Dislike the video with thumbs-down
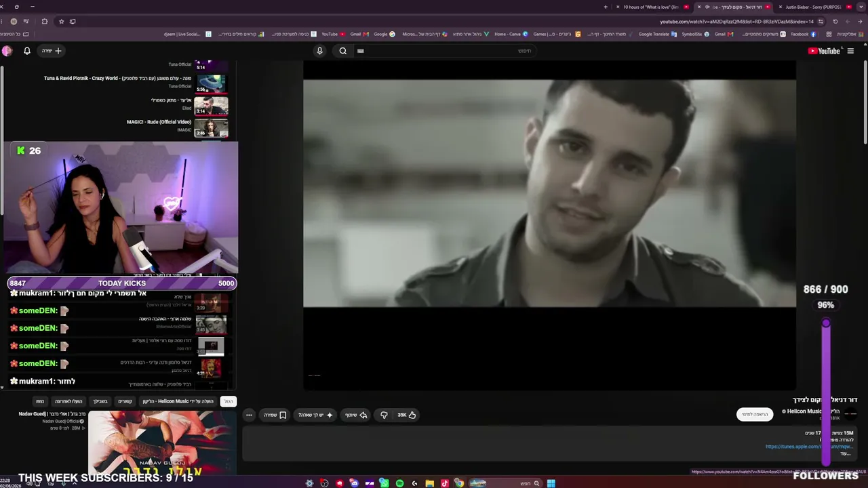The width and height of the screenshot is (868, 488). 384,415
